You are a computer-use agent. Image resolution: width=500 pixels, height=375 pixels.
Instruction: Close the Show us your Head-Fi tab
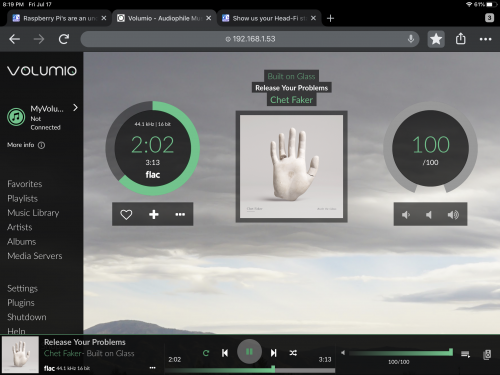point(313,18)
